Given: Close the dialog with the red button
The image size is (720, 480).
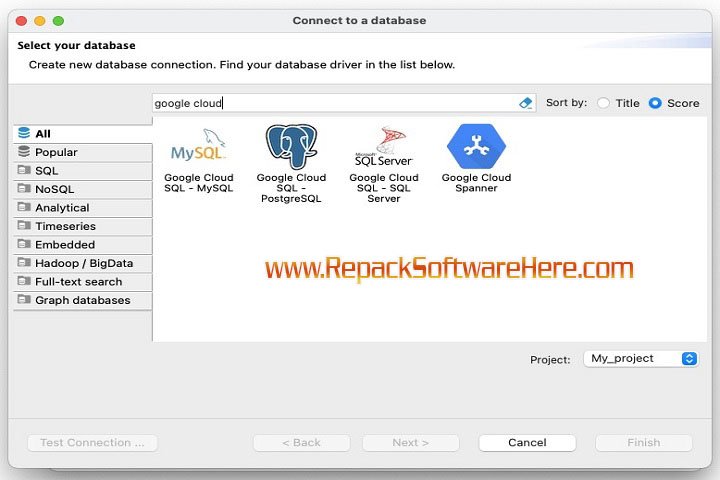Looking at the screenshot, I should (x=21, y=21).
